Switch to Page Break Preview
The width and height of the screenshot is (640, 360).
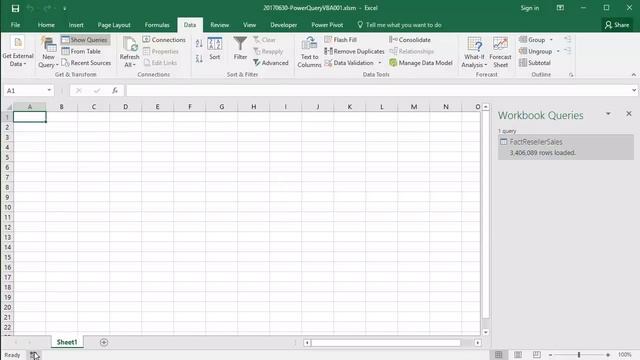click(536, 355)
